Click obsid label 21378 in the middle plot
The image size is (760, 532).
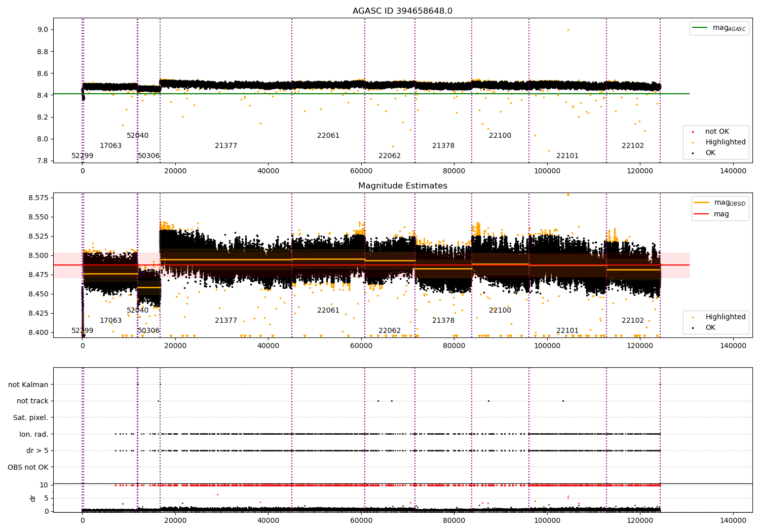coord(443,320)
